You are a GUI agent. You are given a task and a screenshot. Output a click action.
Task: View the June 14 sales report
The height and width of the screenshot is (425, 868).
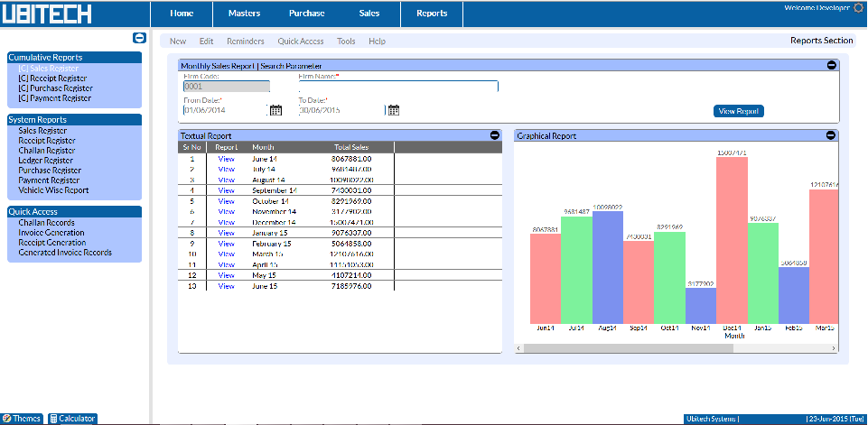[226, 159]
